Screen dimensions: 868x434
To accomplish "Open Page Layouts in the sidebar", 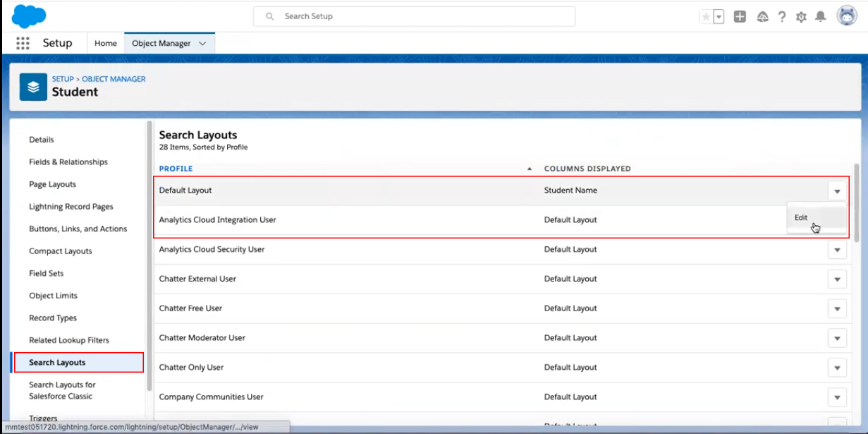I will 53,184.
